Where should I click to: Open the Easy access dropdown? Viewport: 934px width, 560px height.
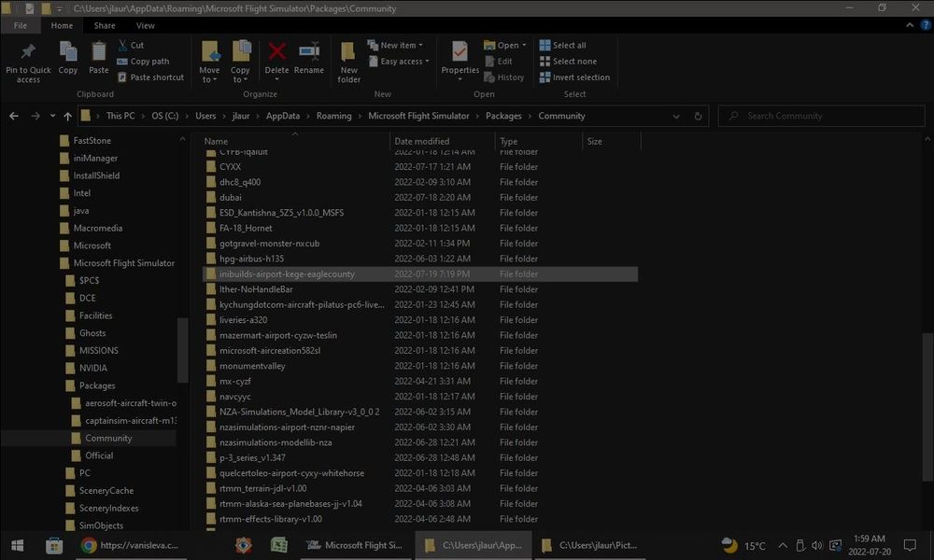pyautogui.click(x=404, y=62)
